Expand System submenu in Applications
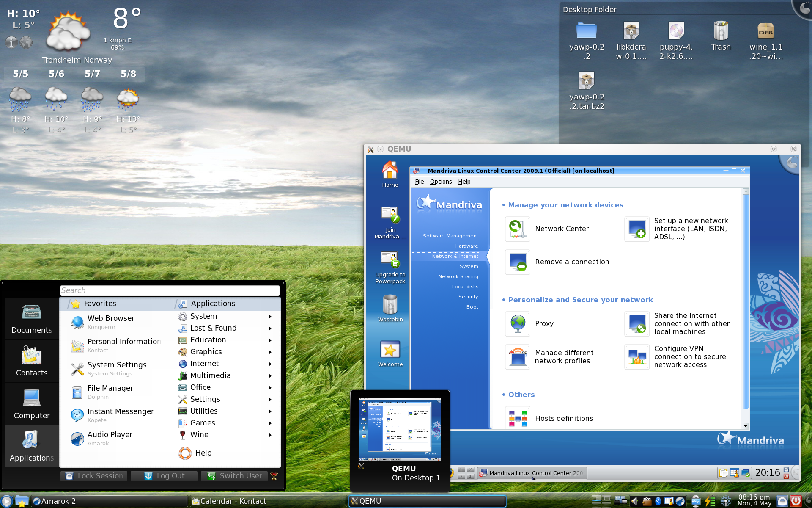The image size is (812, 508). click(225, 316)
